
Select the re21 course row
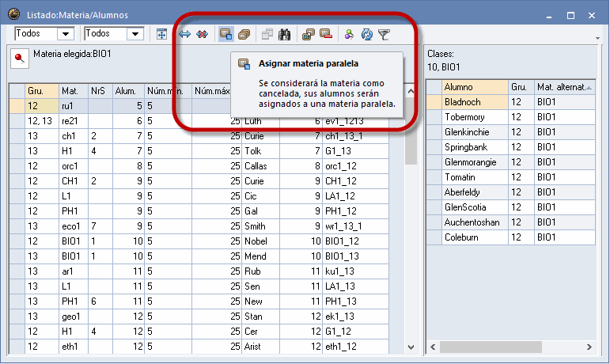(x=199, y=121)
